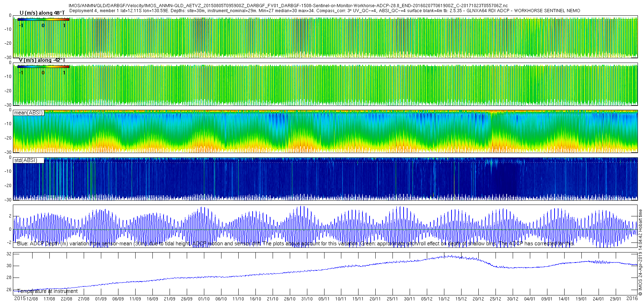The width and height of the screenshot is (644, 304).
Task: Click the 06/09 date tick
Action: click(x=118, y=299)
